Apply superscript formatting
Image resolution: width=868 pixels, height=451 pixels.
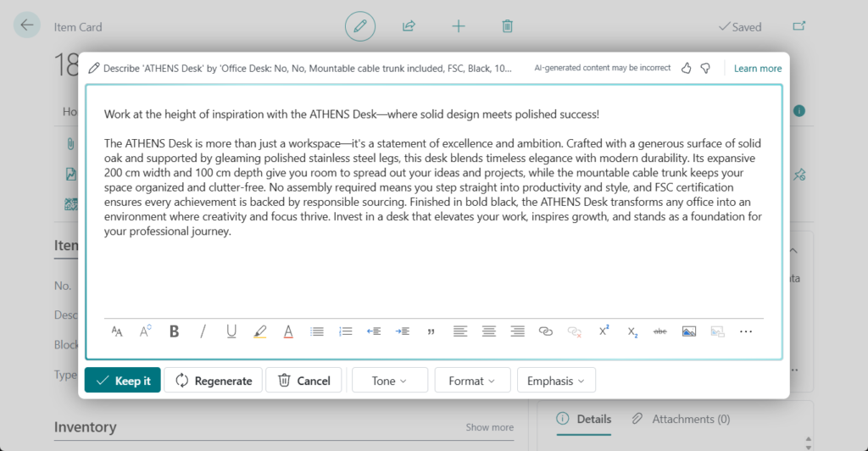click(604, 331)
